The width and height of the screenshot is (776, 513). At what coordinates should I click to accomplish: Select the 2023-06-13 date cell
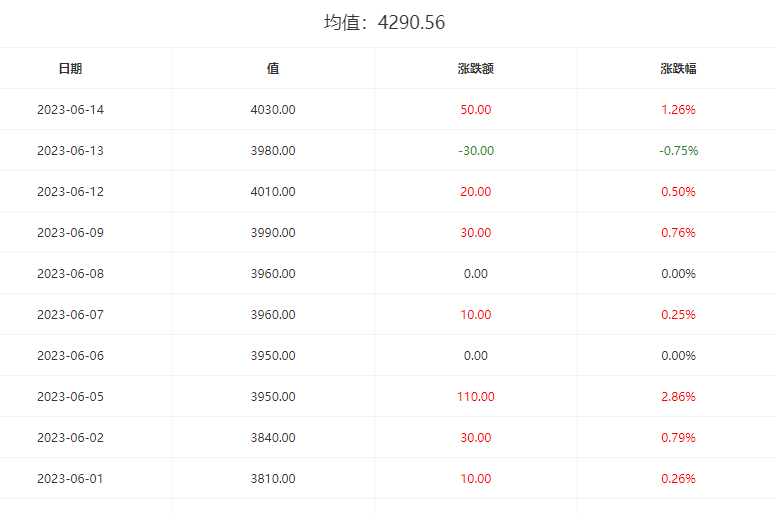click(70, 151)
